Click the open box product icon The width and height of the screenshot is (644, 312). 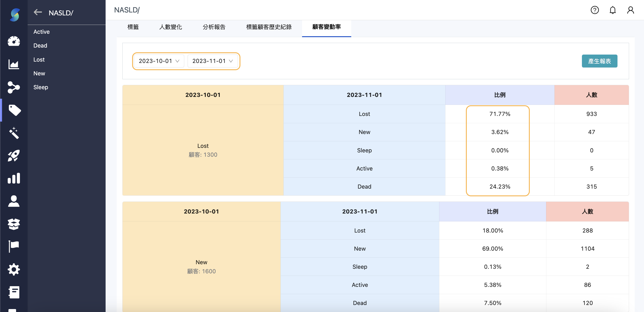(14, 224)
